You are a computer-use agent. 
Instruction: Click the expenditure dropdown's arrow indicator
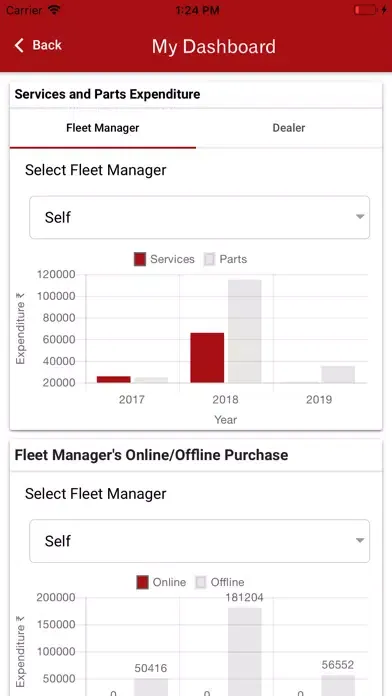pos(360,217)
